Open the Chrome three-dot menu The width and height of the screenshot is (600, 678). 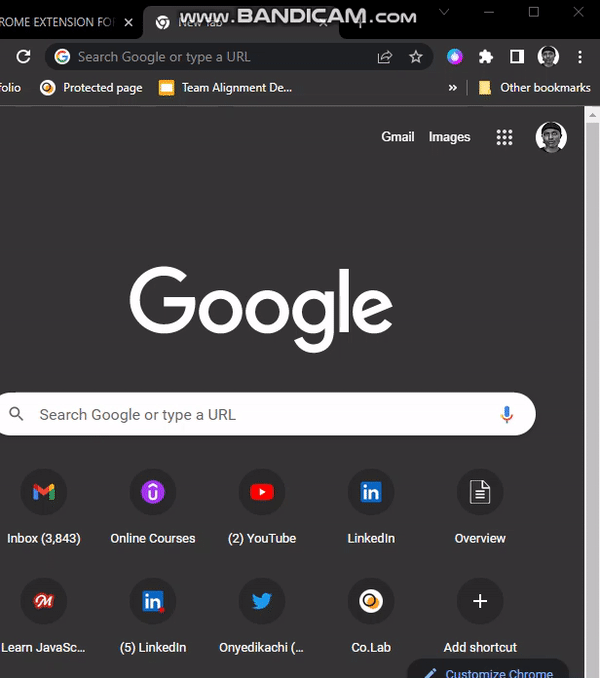click(x=580, y=57)
